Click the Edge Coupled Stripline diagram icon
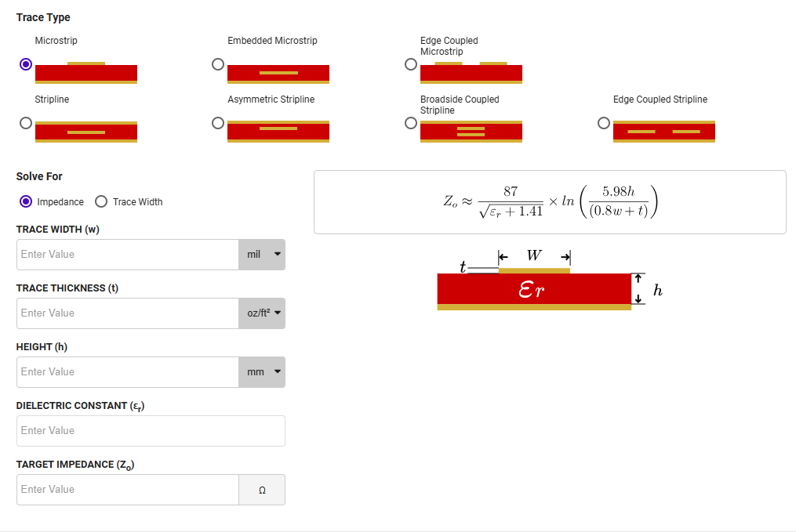Screen dimensions: 796x532 coord(664,132)
